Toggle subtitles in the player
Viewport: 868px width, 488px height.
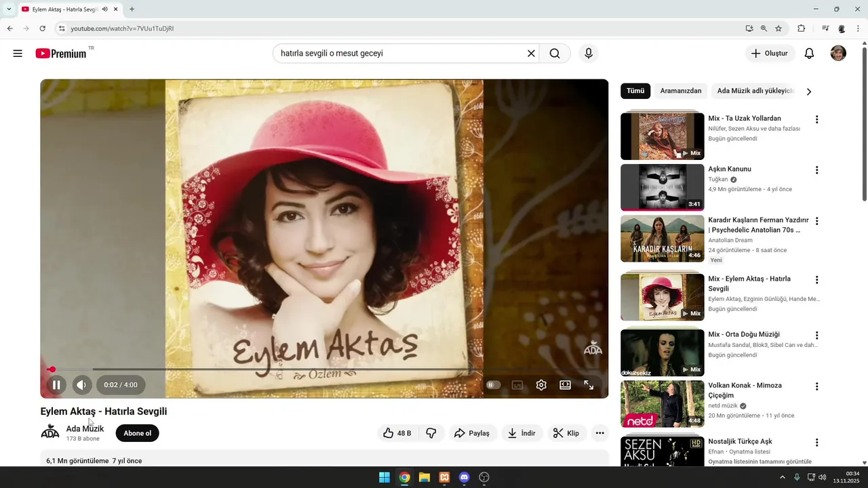point(517,385)
